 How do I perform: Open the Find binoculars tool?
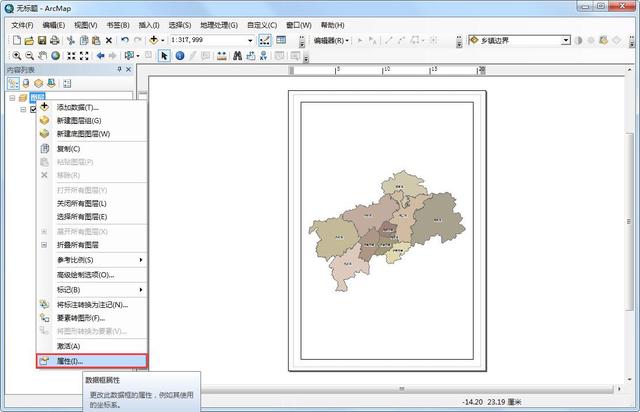pos(237,56)
